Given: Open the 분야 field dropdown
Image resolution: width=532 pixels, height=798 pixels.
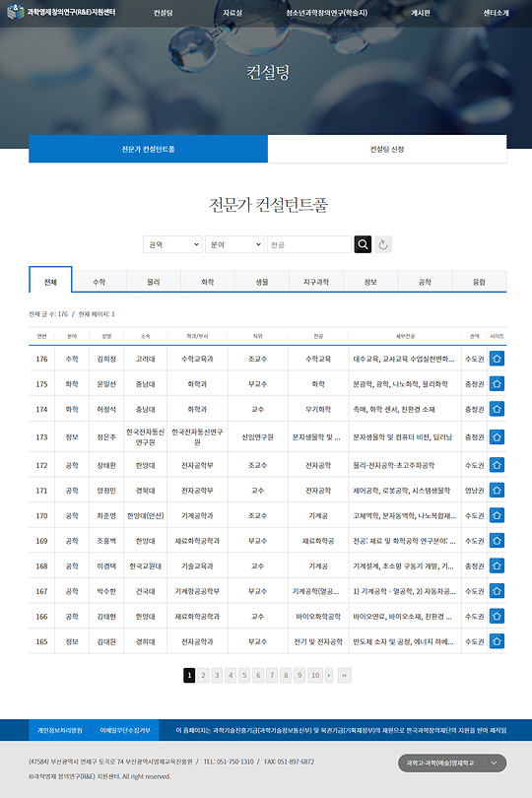Looking at the screenshot, I should click(x=234, y=244).
